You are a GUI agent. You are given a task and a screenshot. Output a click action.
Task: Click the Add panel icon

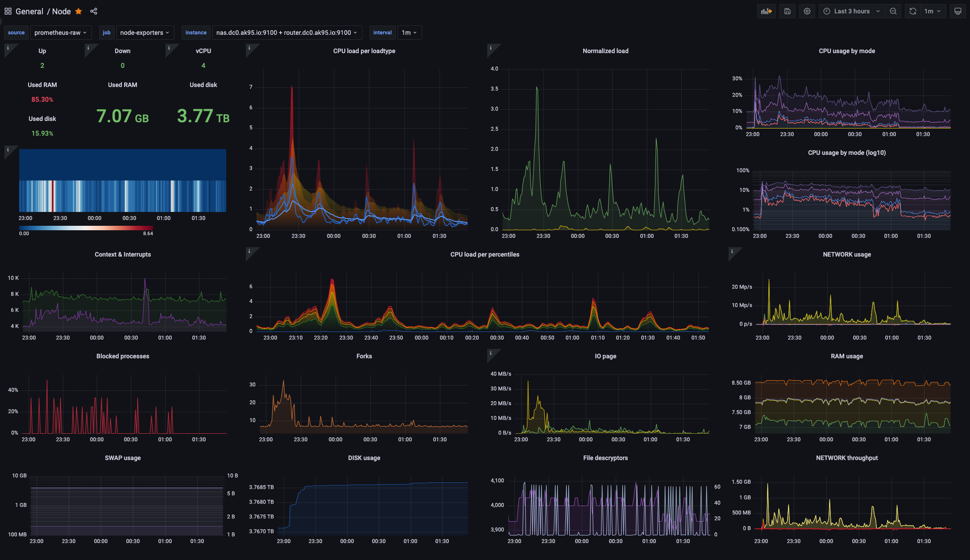click(766, 11)
